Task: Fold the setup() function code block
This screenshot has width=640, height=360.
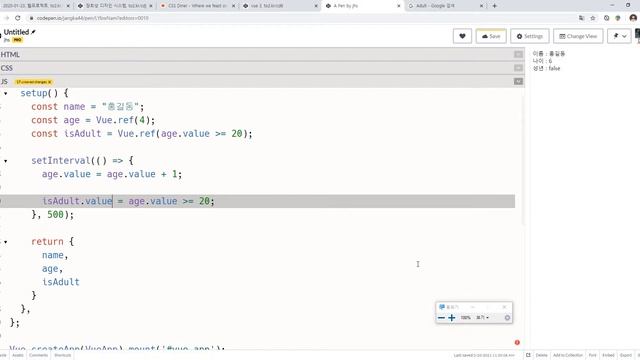Action: coord(6,93)
